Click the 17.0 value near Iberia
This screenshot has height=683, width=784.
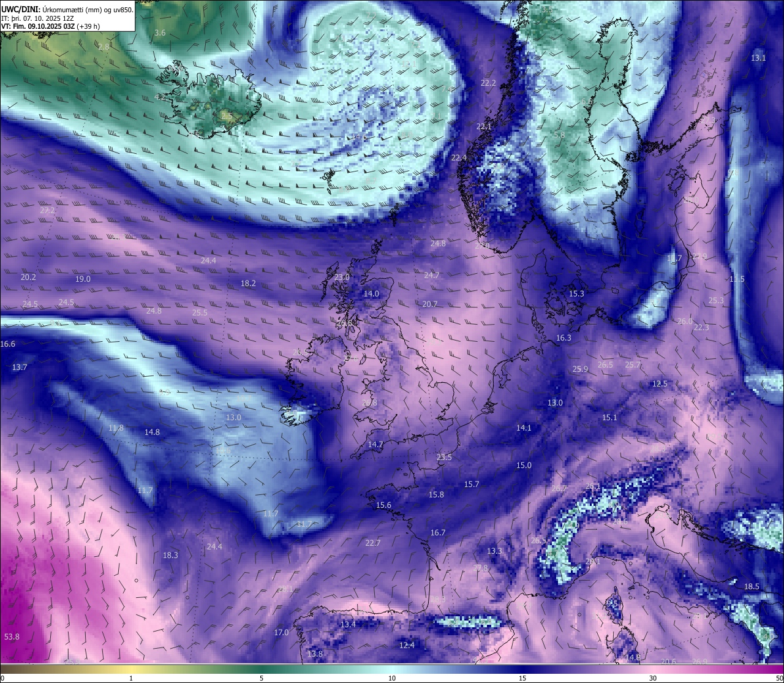tap(281, 632)
